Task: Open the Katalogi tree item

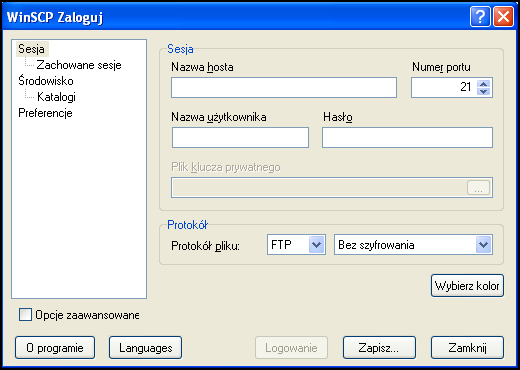Action: tap(56, 97)
